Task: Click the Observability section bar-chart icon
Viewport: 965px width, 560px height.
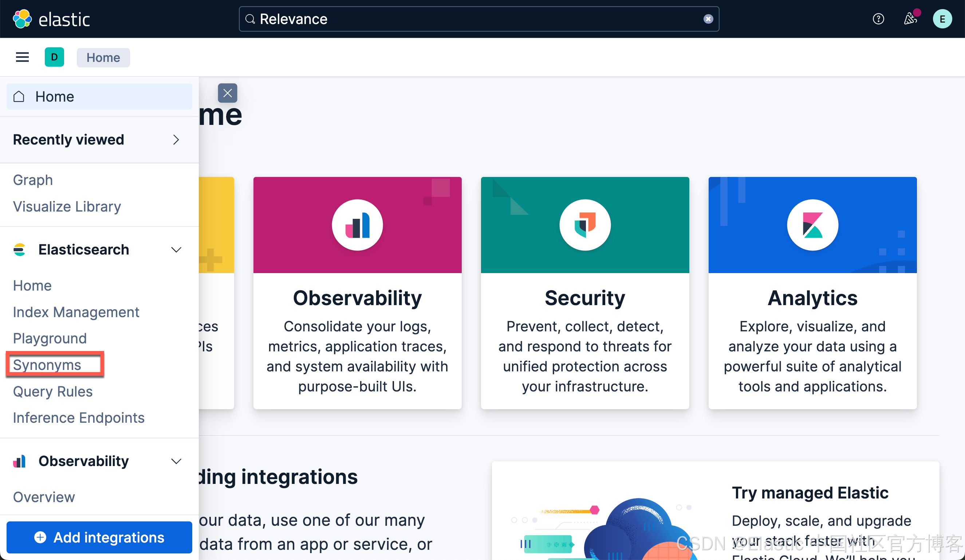Action: [20, 461]
